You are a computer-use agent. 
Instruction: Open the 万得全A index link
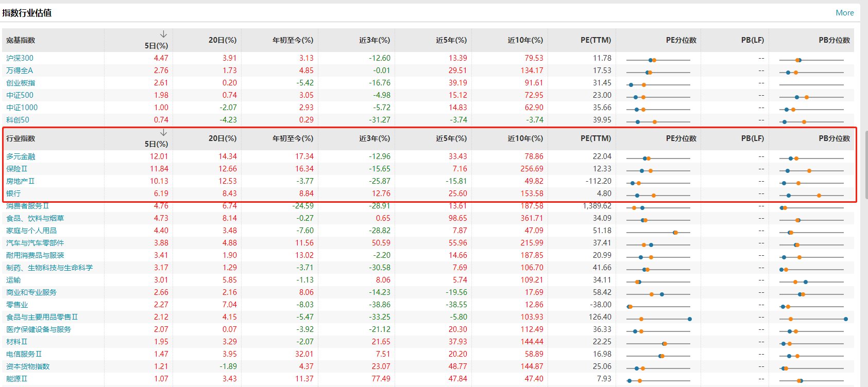(x=20, y=71)
